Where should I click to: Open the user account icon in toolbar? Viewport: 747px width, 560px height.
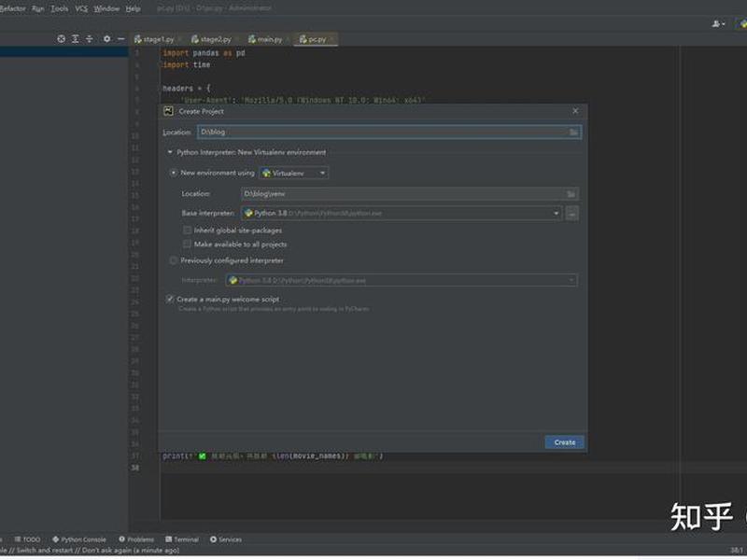click(x=718, y=24)
